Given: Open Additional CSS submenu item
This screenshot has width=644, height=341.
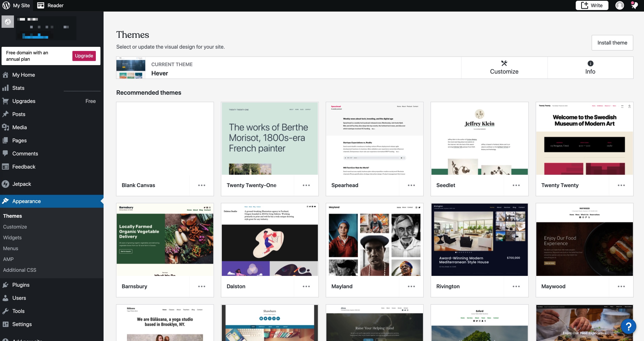Looking at the screenshot, I should click(20, 270).
